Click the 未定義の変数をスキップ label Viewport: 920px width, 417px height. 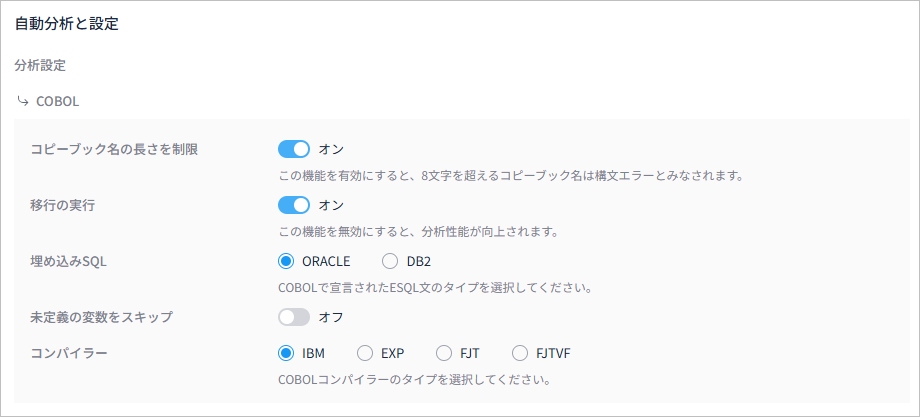[101, 317]
